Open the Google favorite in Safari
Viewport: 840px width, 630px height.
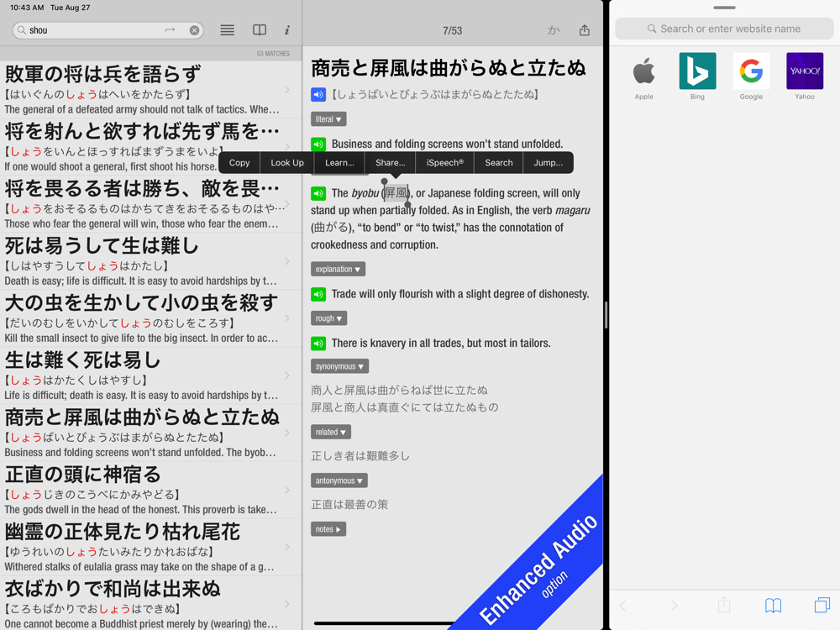751,76
